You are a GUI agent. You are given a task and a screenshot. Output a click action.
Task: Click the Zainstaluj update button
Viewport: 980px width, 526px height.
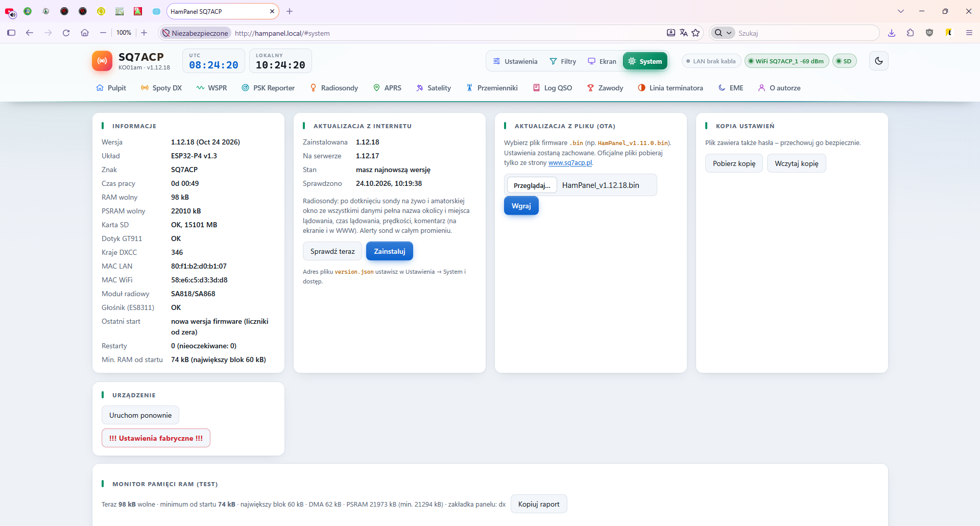click(x=390, y=251)
